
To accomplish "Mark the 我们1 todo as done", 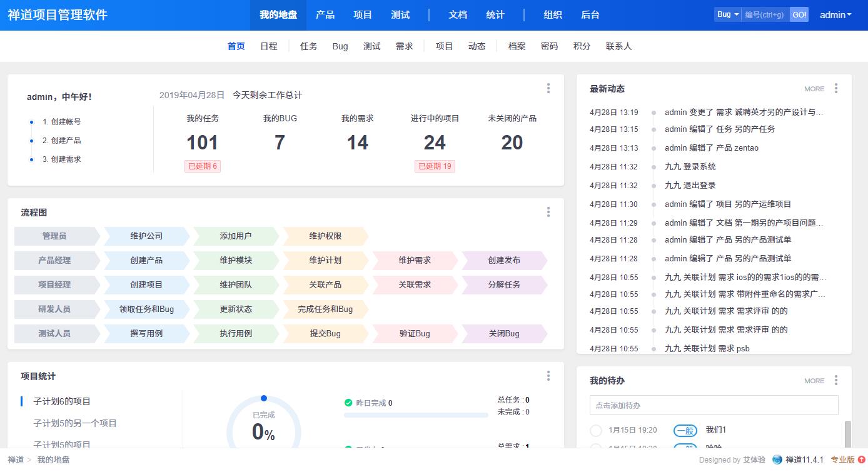I will [x=596, y=430].
